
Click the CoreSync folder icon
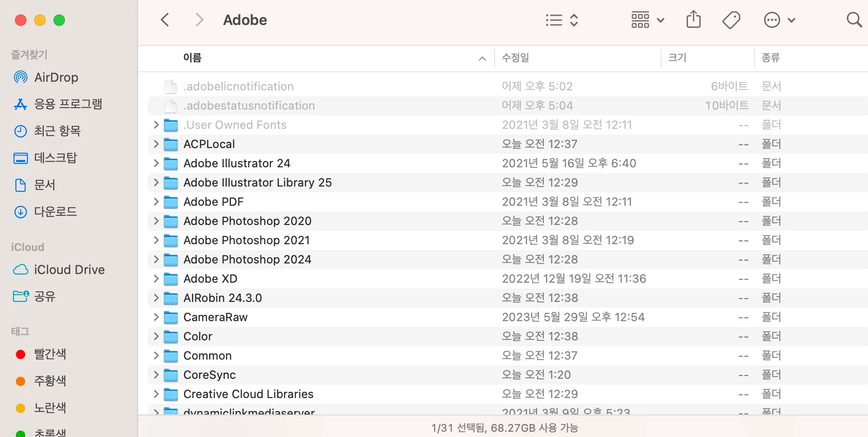(x=171, y=375)
